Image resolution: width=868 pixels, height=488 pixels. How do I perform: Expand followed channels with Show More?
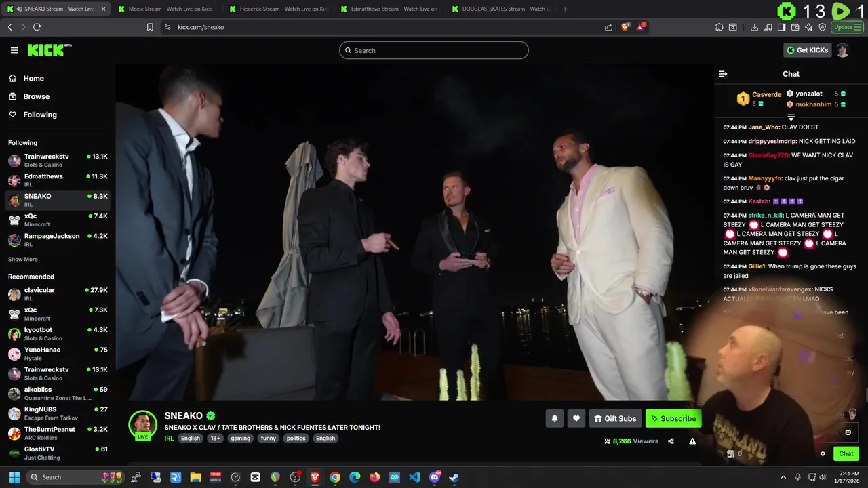tap(23, 260)
